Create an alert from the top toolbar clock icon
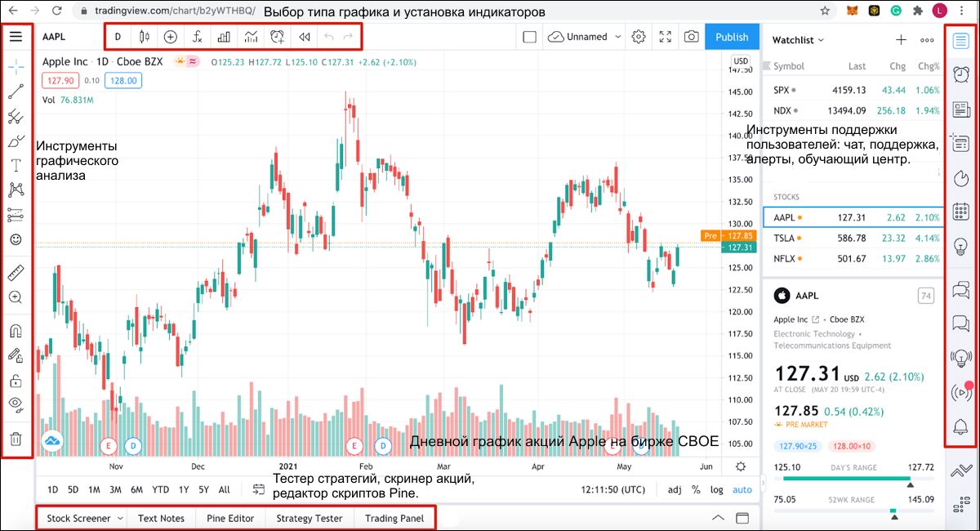Viewport: 980px width, 531px height. coord(278,37)
